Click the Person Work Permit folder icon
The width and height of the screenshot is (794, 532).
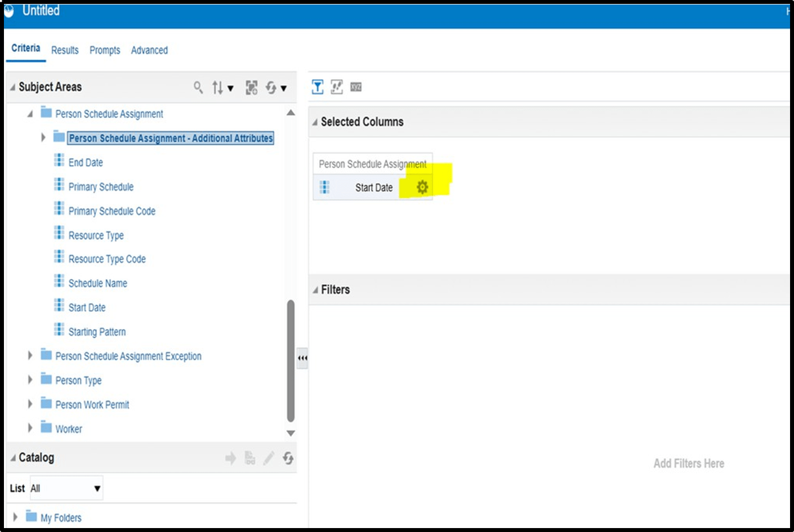pyautogui.click(x=46, y=403)
